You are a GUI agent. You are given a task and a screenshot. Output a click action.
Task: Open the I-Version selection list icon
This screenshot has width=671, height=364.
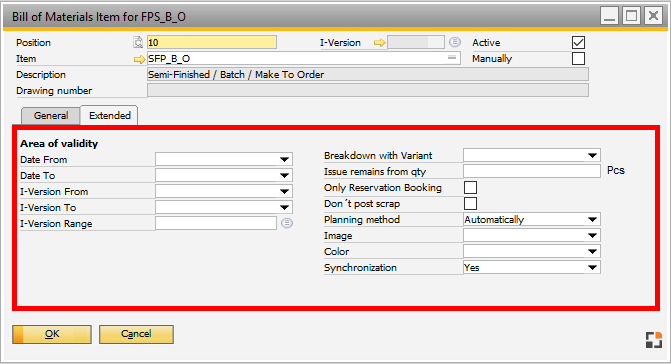[x=454, y=42]
